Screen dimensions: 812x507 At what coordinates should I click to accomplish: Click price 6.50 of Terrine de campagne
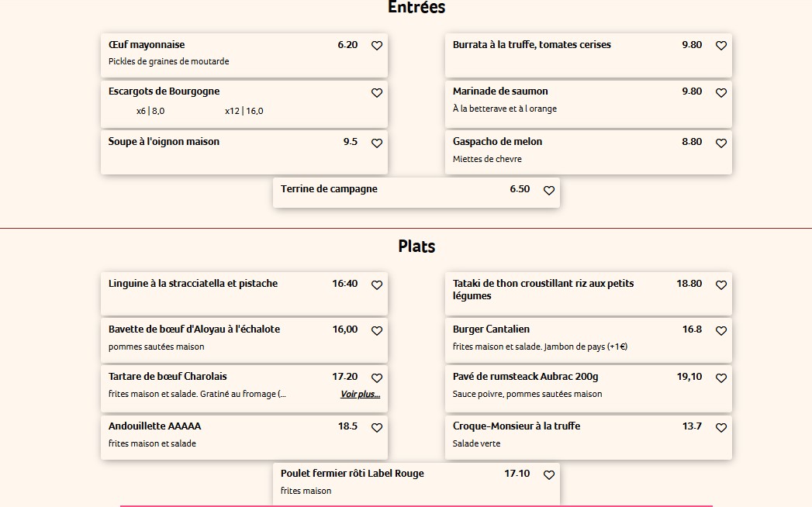click(520, 189)
